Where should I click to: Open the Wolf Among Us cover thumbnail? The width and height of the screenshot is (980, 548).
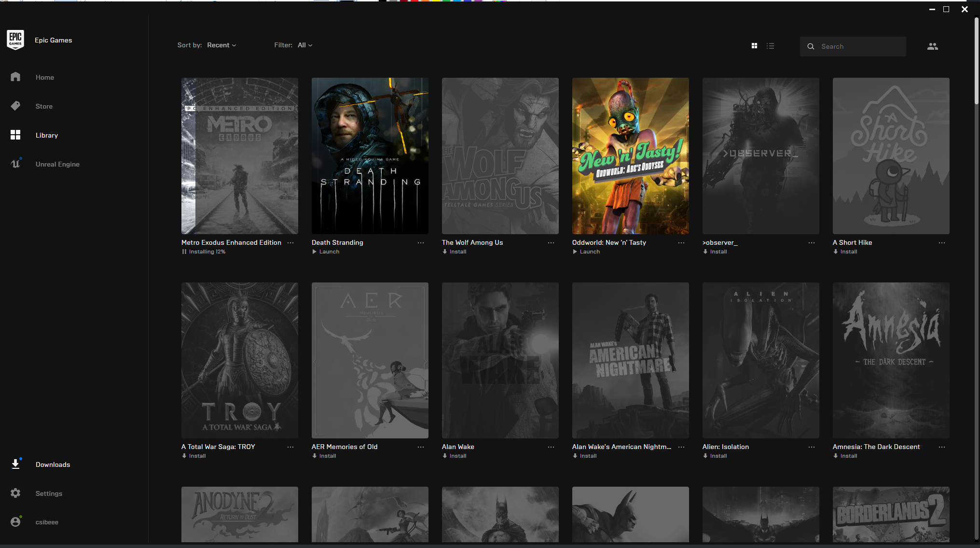[x=500, y=156]
